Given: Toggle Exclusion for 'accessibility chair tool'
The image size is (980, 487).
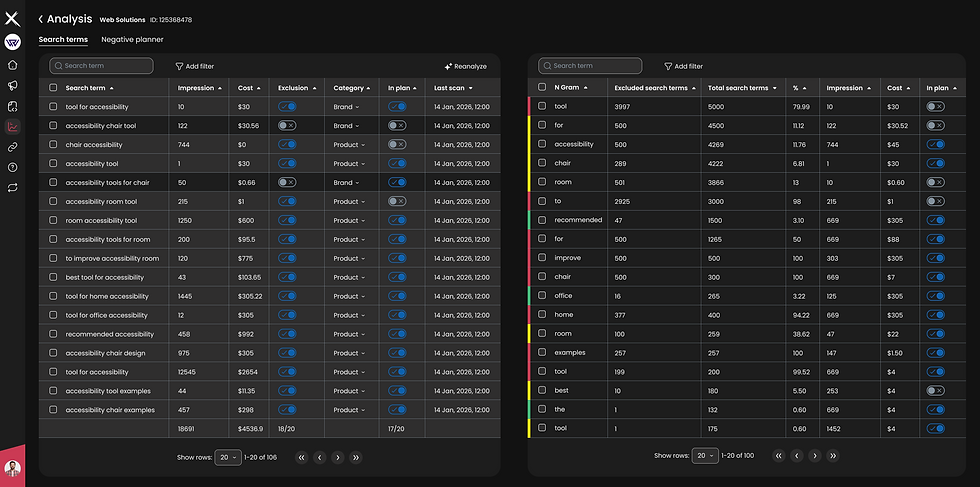Looking at the screenshot, I should [x=287, y=126].
